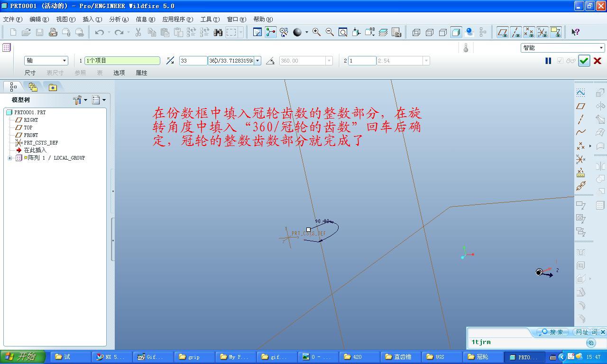This screenshot has width=607, height=364.
Task: Click the Repaint screen icon
Action: click(x=257, y=32)
